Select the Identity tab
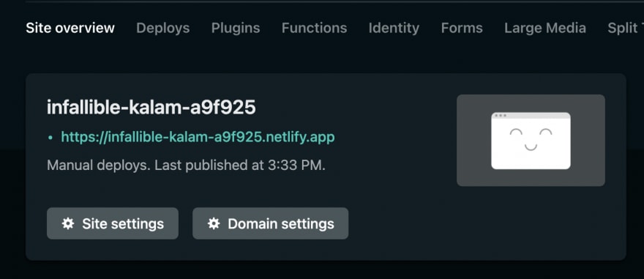644x279 pixels. pyautogui.click(x=394, y=28)
